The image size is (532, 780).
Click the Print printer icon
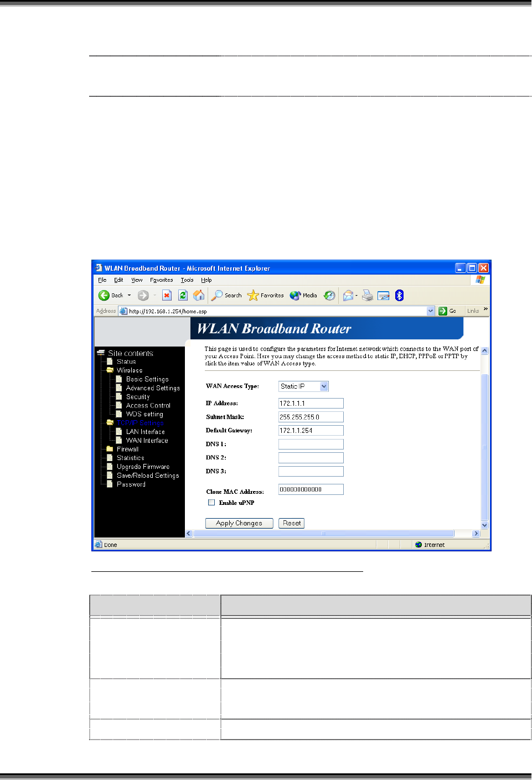point(368,296)
